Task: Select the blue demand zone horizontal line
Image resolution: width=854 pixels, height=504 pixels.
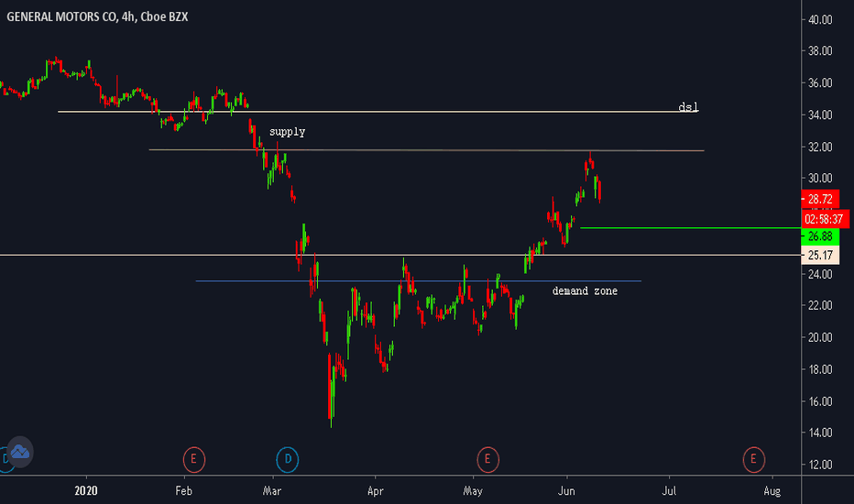Action: coord(418,281)
